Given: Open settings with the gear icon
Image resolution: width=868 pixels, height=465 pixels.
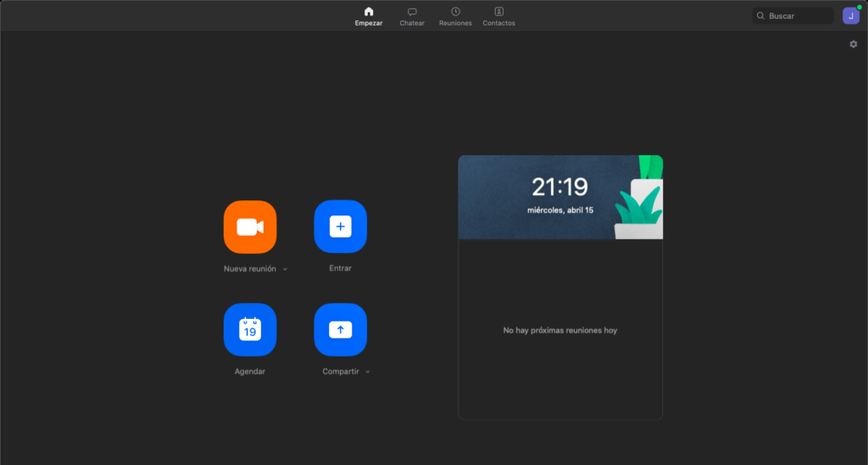Looking at the screenshot, I should click(x=854, y=44).
